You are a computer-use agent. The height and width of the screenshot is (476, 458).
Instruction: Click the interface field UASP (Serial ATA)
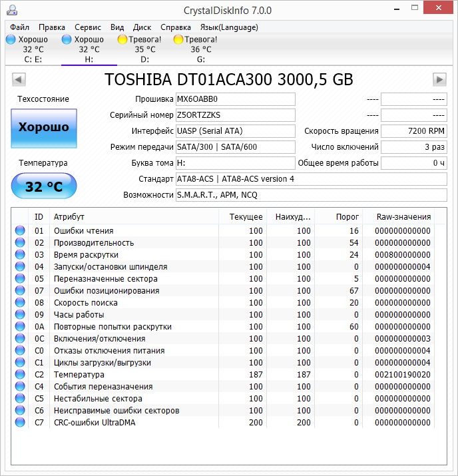(x=236, y=131)
